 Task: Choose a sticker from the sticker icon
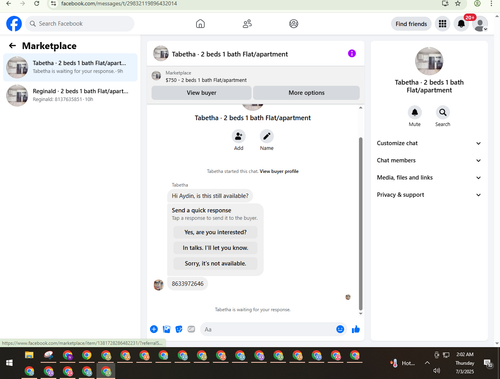179,329
